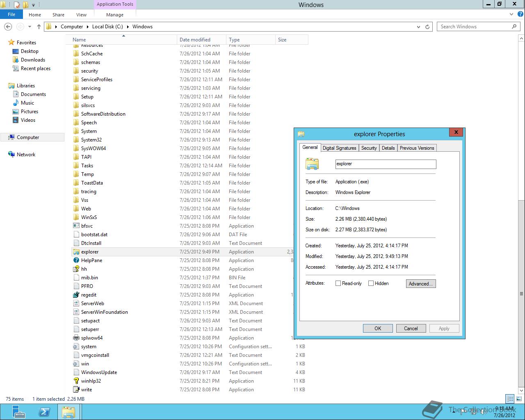Viewport: 525px width, 420px height.
Task: Tick the Hidden attribute checkbox
Action: (x=371, y=283)
